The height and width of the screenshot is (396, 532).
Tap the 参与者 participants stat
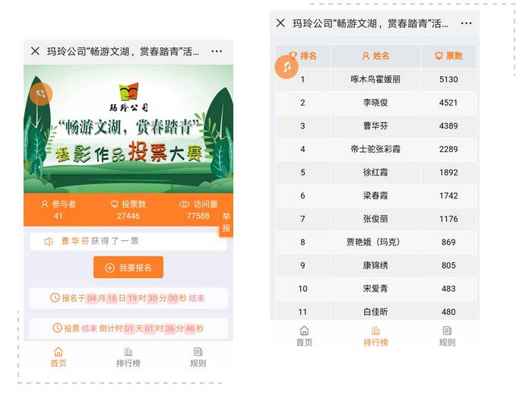click(x=59, y=210)
